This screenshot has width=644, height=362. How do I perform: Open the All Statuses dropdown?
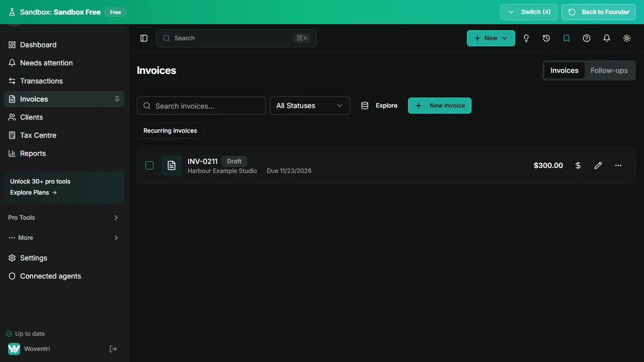[310, 106]
